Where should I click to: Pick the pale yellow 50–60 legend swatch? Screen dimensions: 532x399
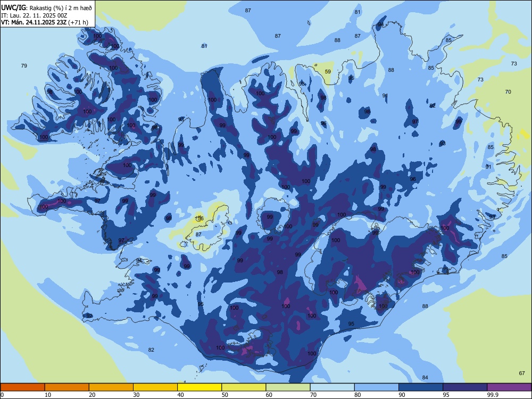pos(244,387)
